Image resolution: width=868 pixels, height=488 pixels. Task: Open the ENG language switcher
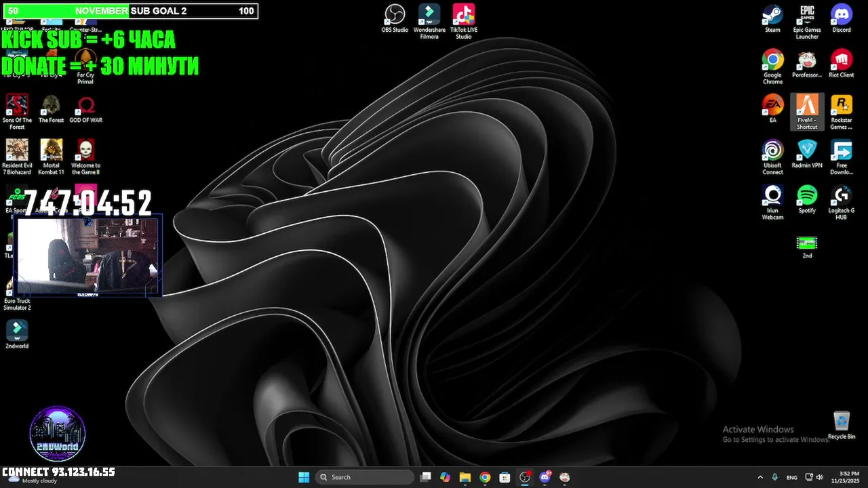pyautogui.click(x=792, y=477)
